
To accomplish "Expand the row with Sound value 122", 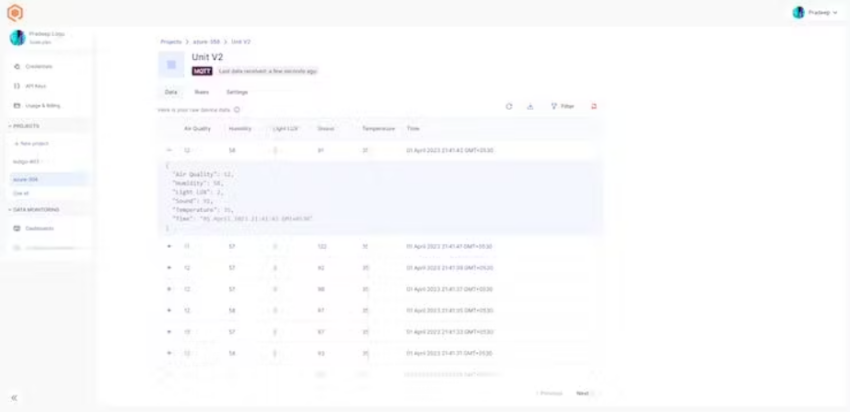I will 169,246.
